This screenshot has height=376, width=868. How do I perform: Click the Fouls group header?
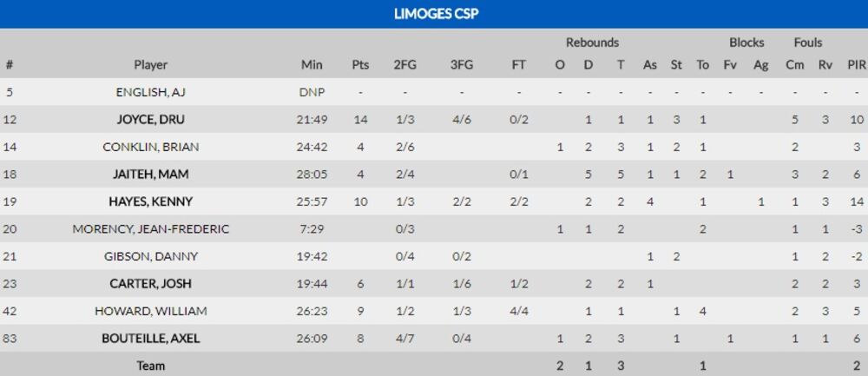807,43
